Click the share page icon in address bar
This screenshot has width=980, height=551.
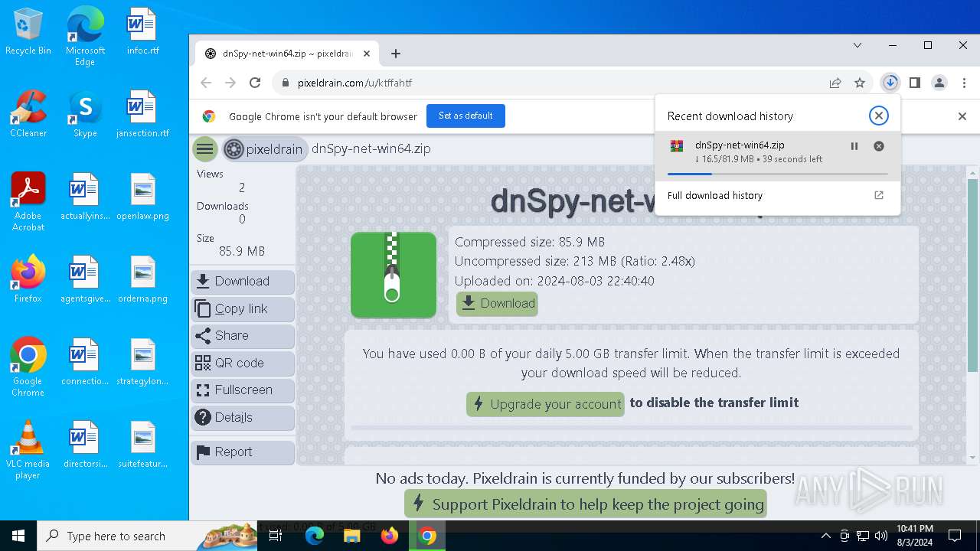835,83
